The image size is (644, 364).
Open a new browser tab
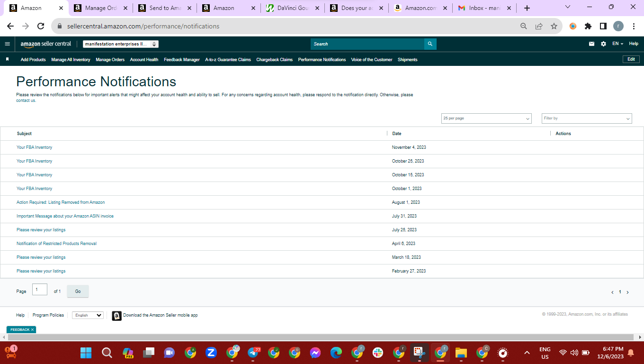pos(527,8)
